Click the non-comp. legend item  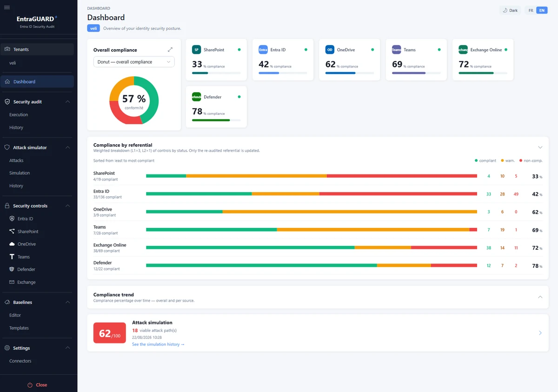(531, 160)
